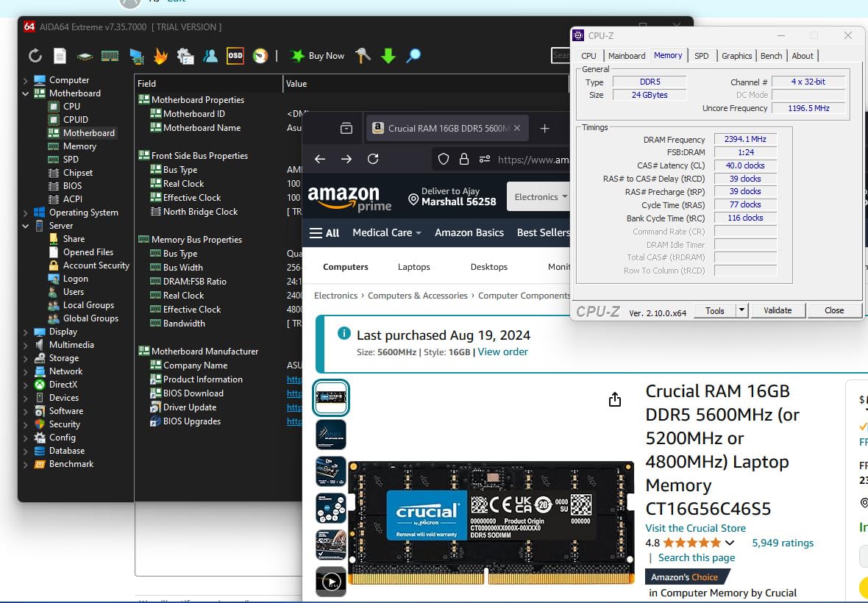This screenshot has height=603, width=868.
Task: Switch to the Bench tab in CPU-Z
Action: 771,56
